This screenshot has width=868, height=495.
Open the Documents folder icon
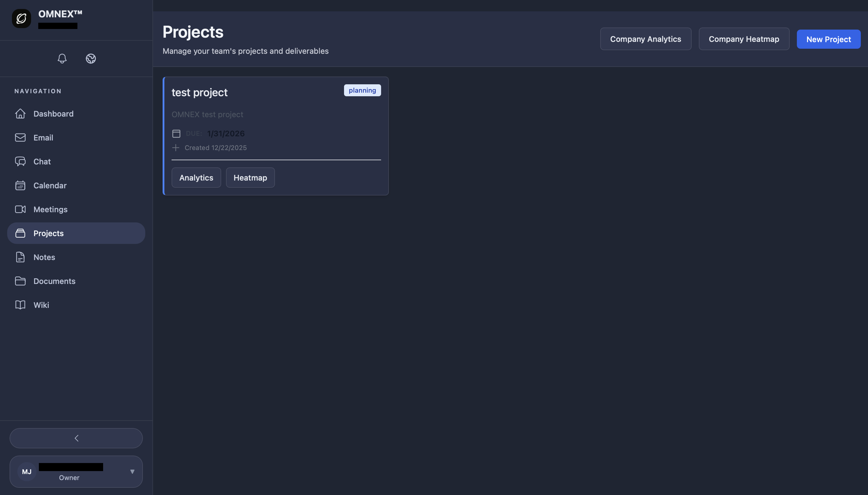20,281
